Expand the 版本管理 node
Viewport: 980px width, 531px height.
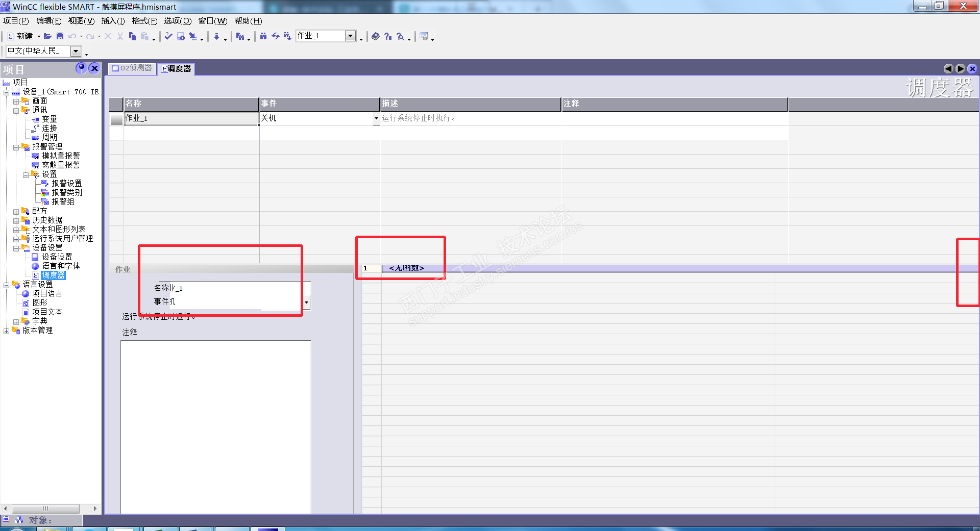tap(6, 331)
